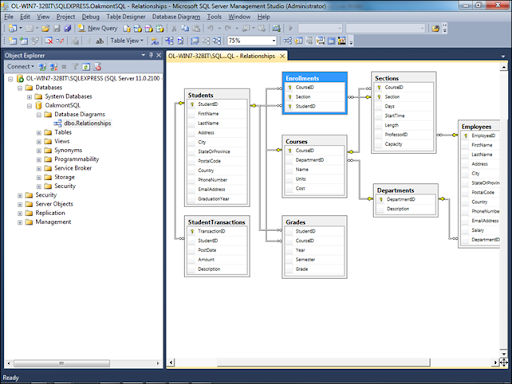The height and width of the screenshot is (384, 512).
Task: Click the Save All icon
Action: click(68, 29)
